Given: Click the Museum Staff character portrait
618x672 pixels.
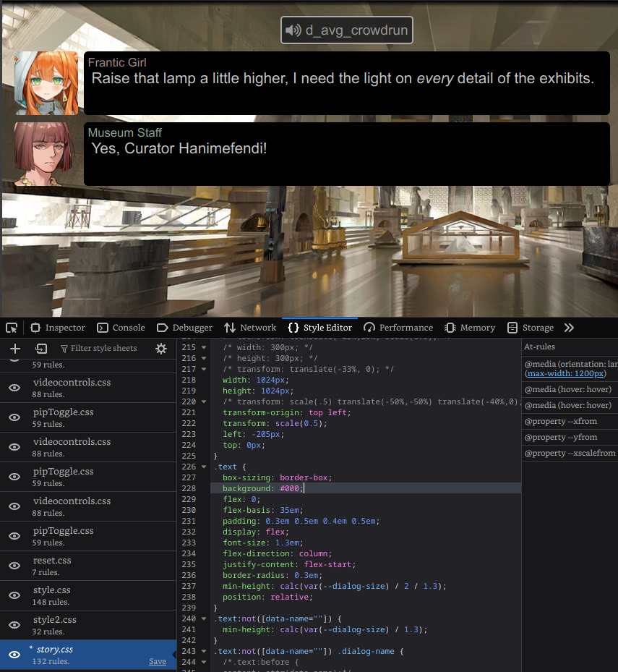Looking at the screenshot, I should (46, 154).
